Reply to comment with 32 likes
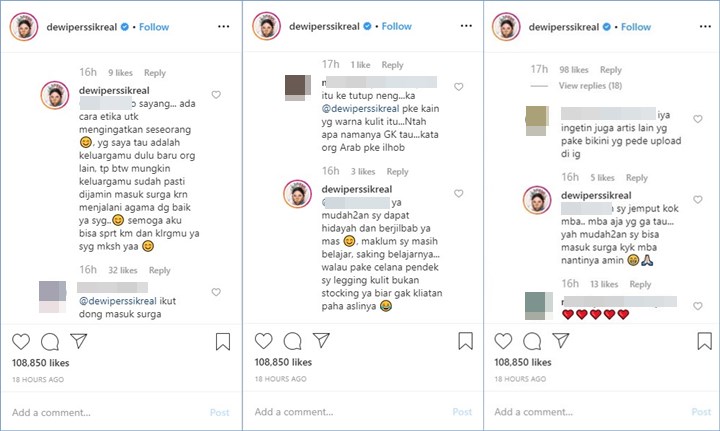Image resolution: width=720 pixels, height=431 pixels. 159,270
